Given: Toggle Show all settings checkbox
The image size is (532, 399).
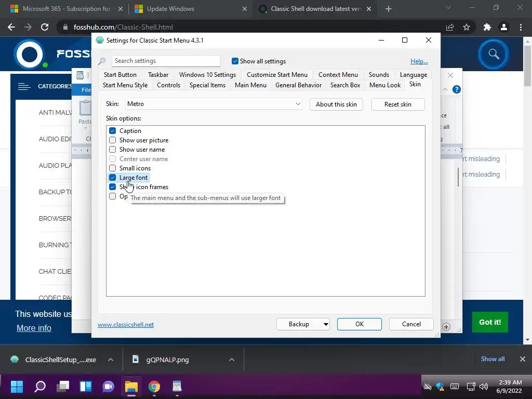Looking at the screenshot, I should [x=235, y=61].
